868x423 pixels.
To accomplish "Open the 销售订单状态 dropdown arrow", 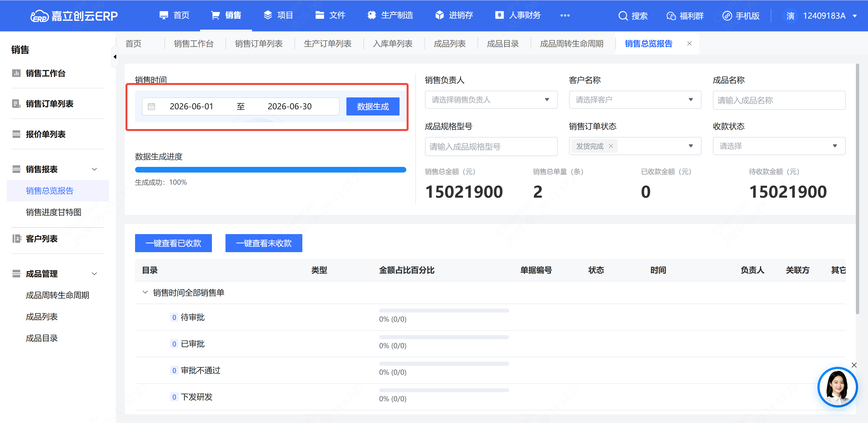I will click(691, 146).
